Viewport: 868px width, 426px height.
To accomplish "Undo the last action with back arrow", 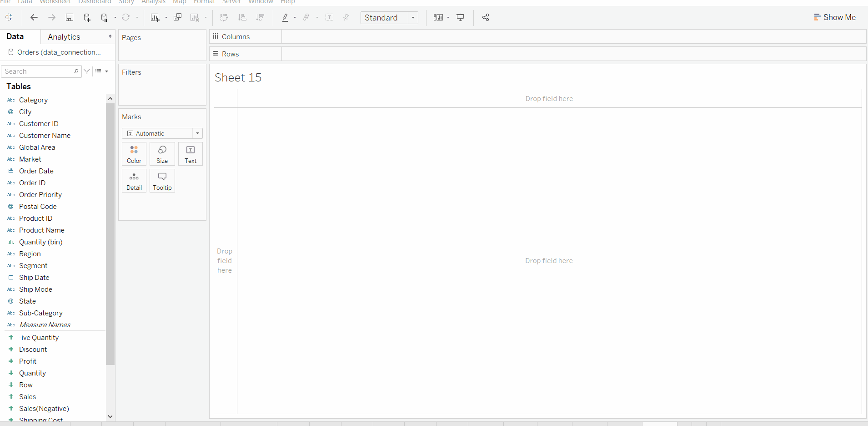I will [x=34, y=17].
